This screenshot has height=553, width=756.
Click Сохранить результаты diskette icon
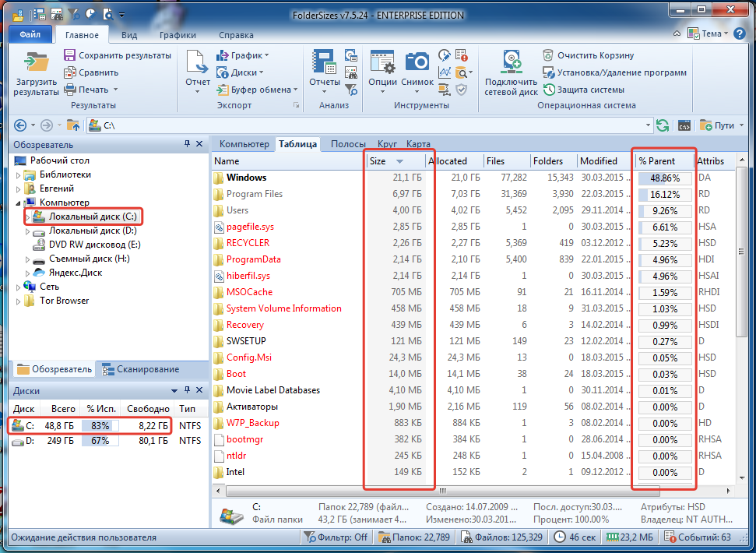70,55
